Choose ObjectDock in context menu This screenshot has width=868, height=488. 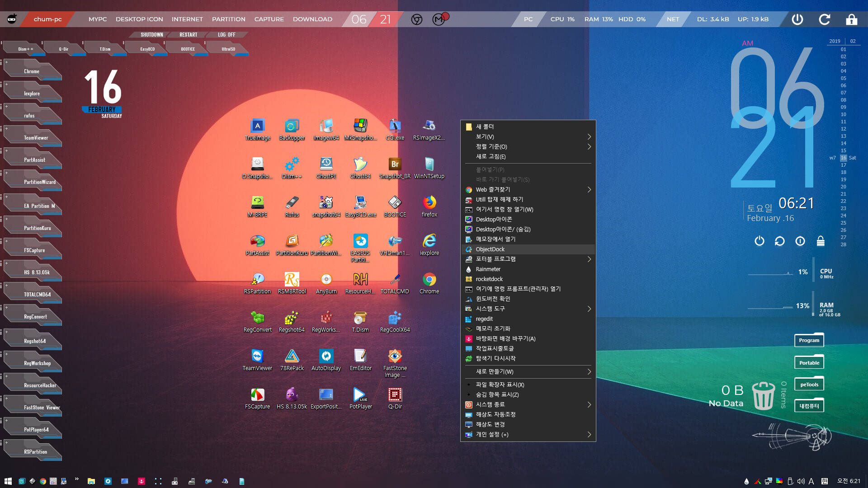tap(528, 249)
